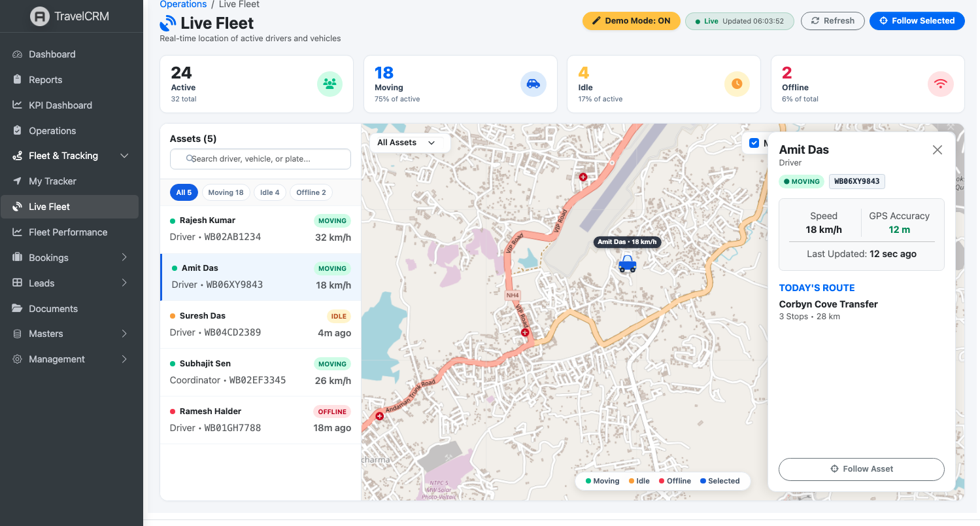Filter assets by Offline 2
This screenshot has height=526, width=980.
[311, 192]
